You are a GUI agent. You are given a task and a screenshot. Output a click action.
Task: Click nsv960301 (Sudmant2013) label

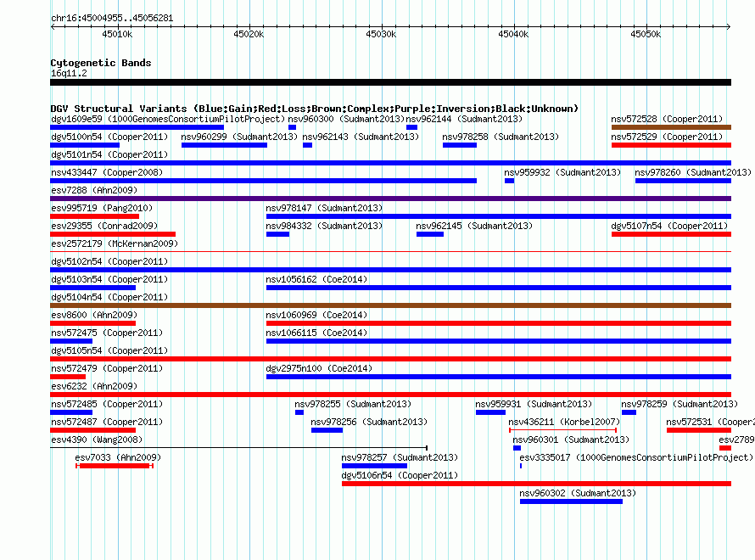click(571, 440)
